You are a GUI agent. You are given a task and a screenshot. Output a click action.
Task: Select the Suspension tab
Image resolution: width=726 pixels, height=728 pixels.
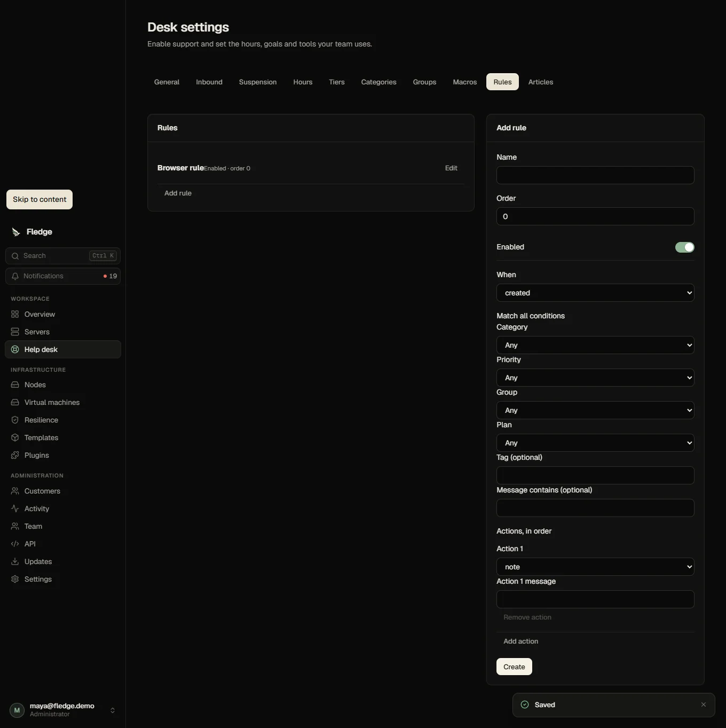258,82
